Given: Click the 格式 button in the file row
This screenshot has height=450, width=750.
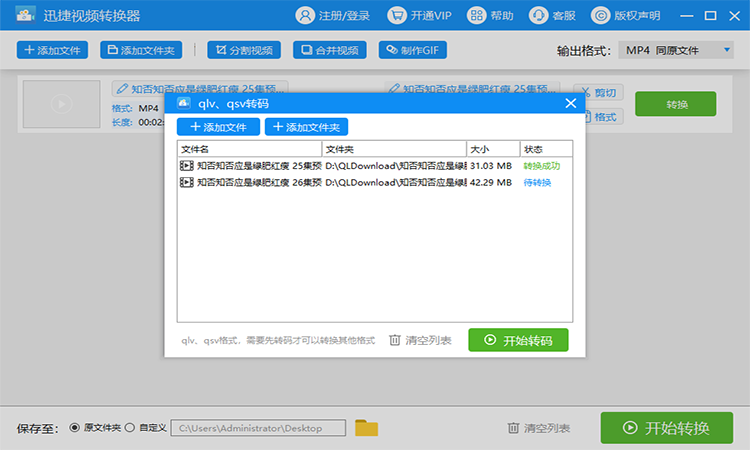Looking at the screenshot, I should click(x=605, y=117).
